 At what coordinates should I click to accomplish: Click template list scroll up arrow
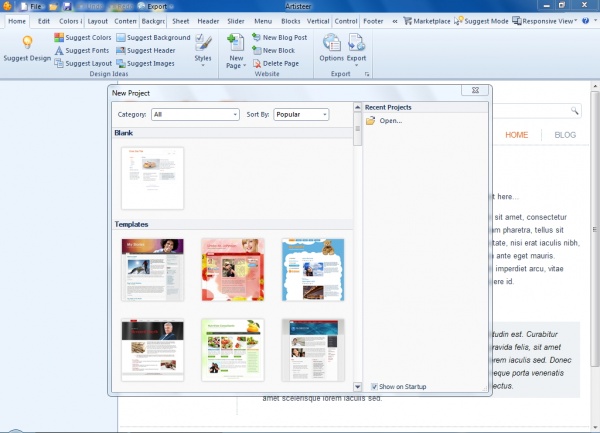click(x=357, y=107)
